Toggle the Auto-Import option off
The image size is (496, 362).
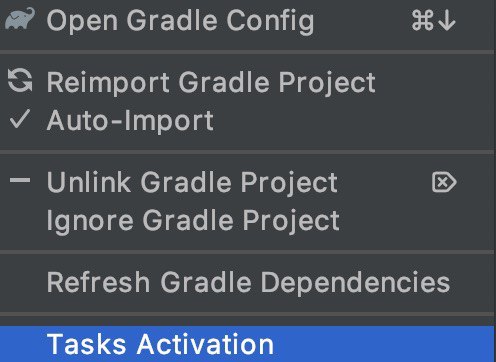click(247, 120)
